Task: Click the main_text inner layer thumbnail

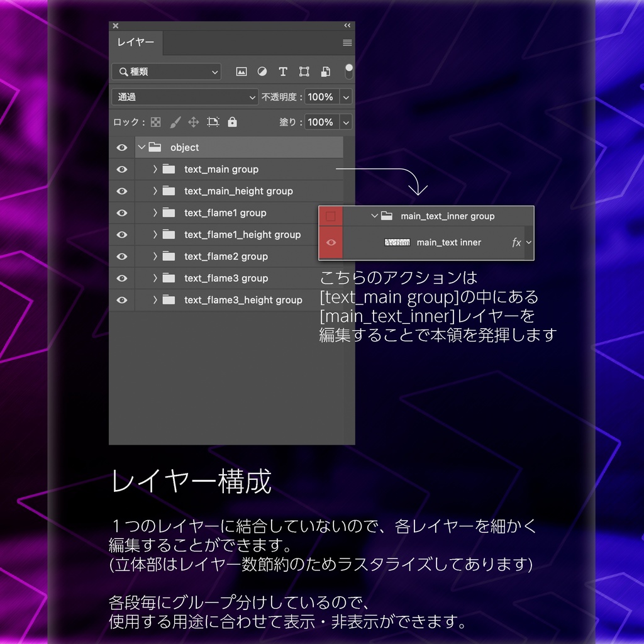Action: (x=397, y=242)
